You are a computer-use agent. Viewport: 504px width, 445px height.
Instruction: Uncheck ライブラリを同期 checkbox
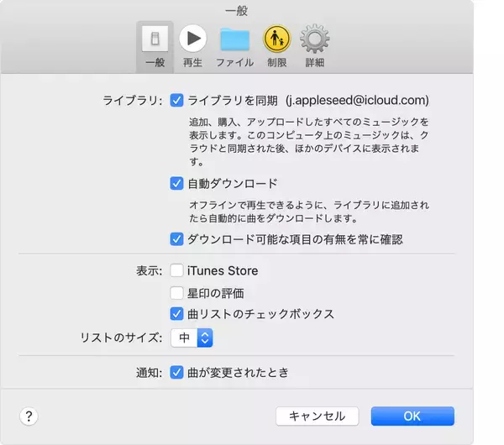(176, 100)
